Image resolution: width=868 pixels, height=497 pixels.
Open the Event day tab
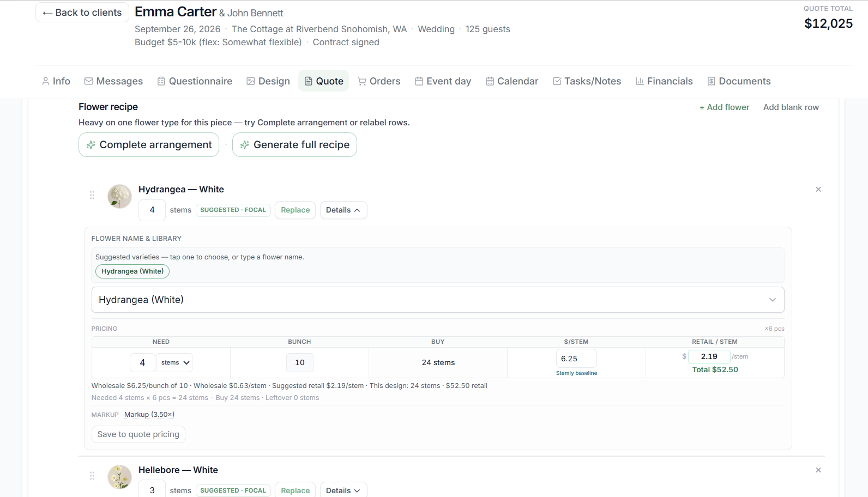tap(443, 81)
